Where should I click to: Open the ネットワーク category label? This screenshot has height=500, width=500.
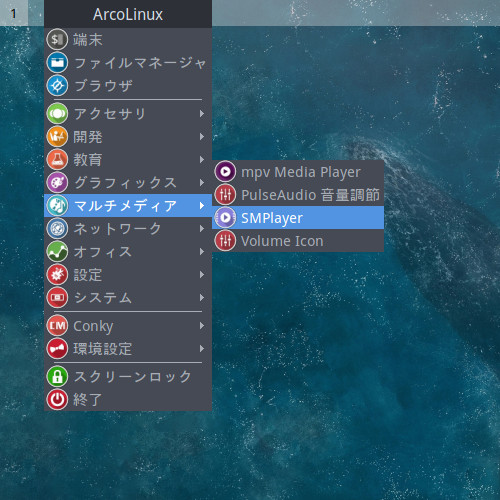pos(117,229)
